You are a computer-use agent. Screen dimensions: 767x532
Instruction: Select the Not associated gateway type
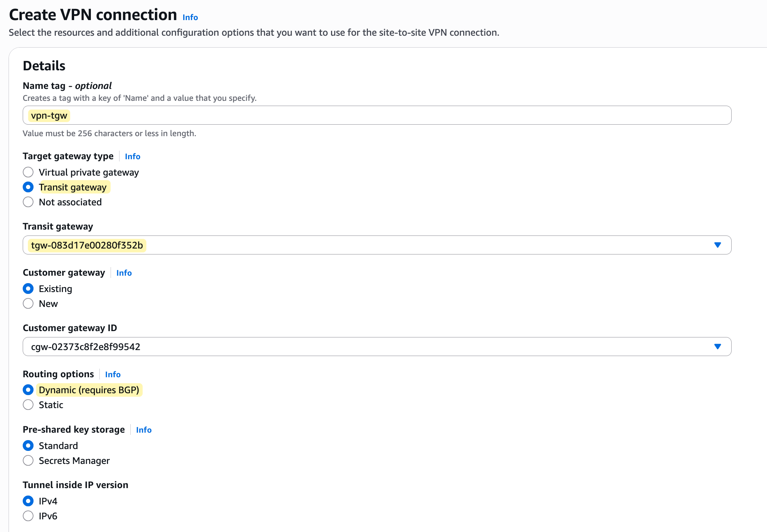pos(28,202)
